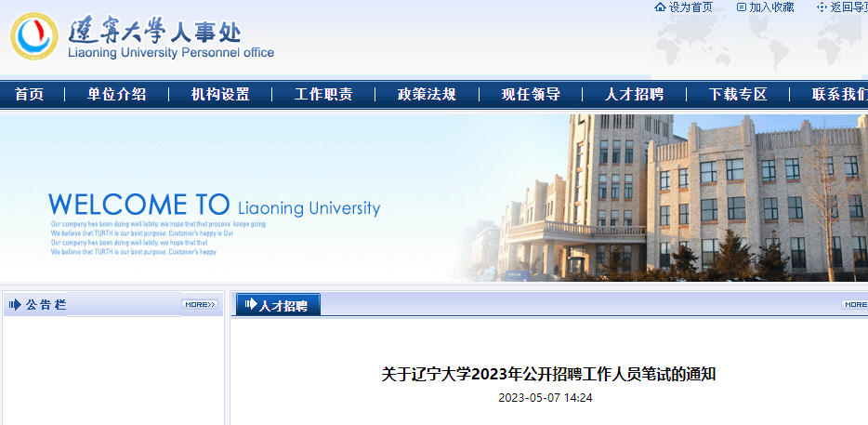This screenshot has width=868, height=425.
Task: Open the 人才招聘 navigation menu item
Action: [x=634, y=94]
